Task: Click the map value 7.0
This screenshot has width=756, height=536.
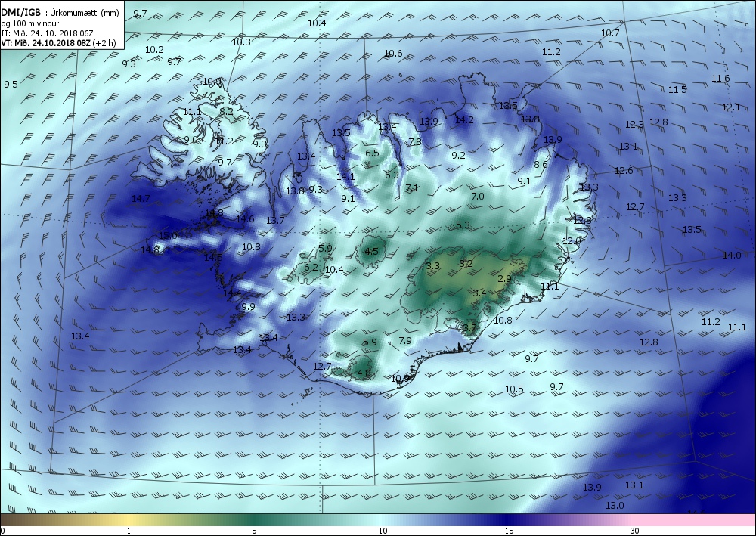Action: click(x=477, y=196)
